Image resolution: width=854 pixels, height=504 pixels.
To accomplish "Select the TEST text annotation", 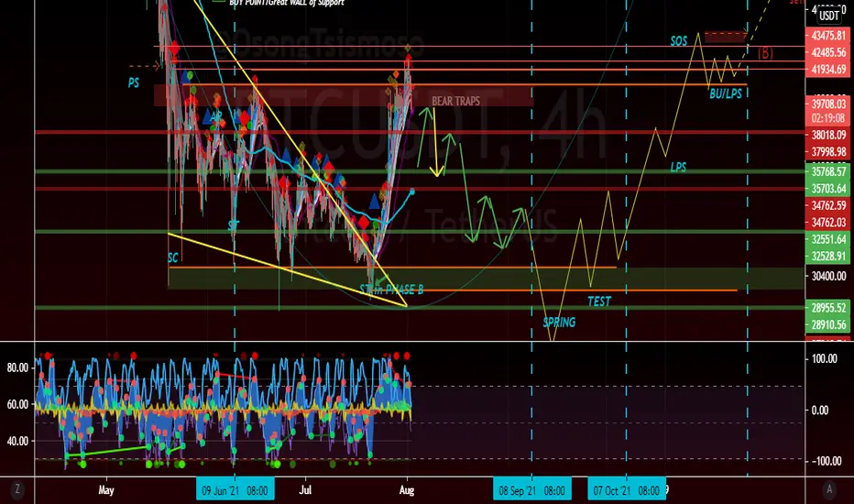I will [x=599, y=301].
